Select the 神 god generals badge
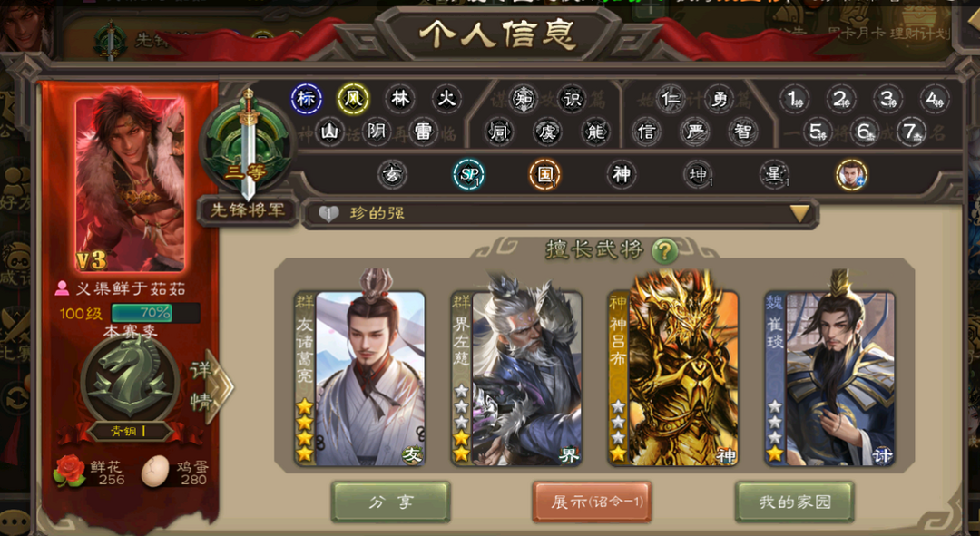 coord(622,174)
